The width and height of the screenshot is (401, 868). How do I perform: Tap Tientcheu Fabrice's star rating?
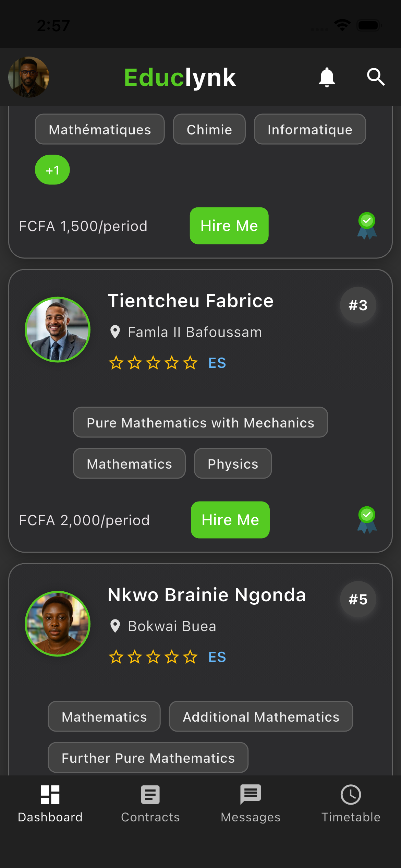pos(153,363)
